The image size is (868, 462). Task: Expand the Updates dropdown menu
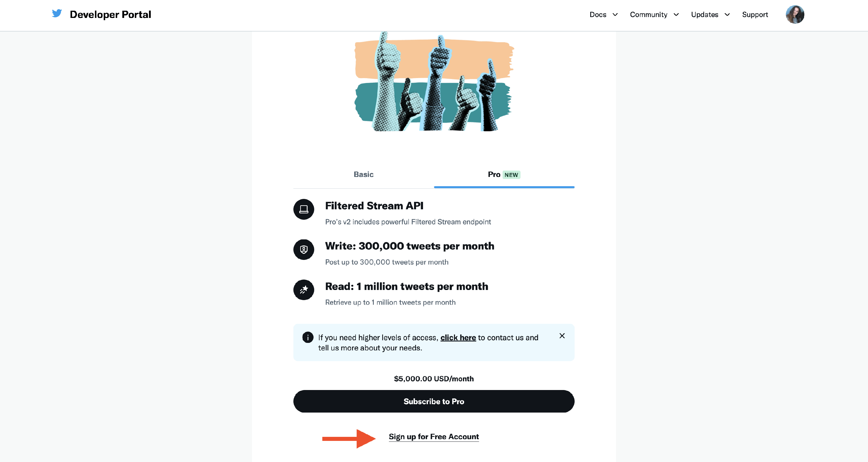pyautogui.click(x=710, y=15)
